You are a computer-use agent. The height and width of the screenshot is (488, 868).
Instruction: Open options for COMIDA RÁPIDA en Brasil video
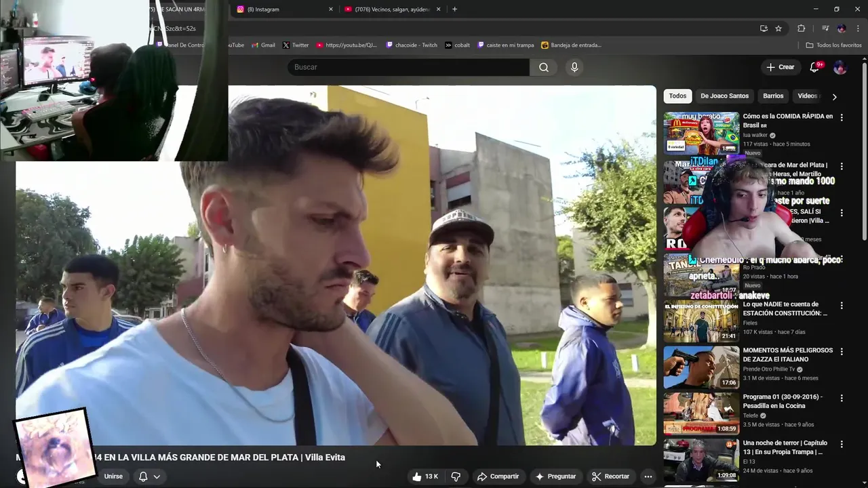tap(842, 117)
